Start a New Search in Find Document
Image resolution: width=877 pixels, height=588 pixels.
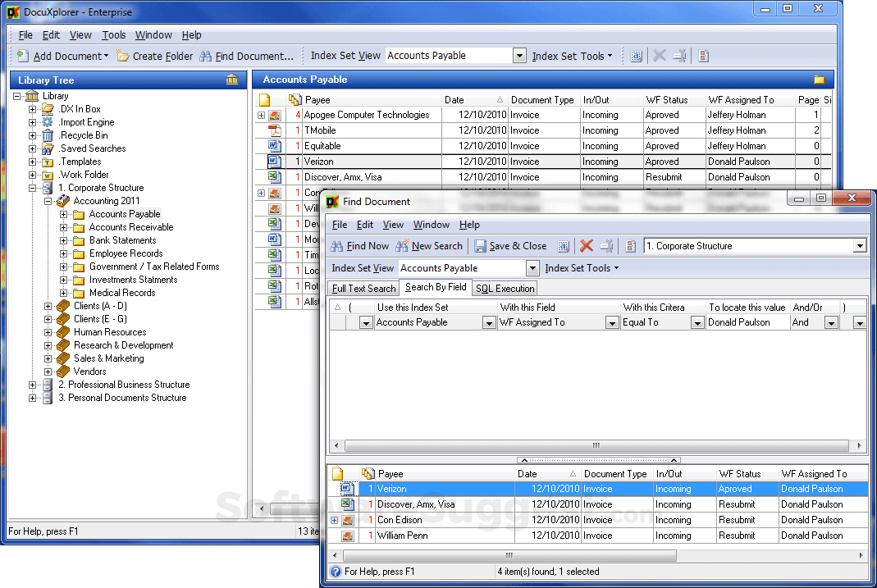coord(429,246)
